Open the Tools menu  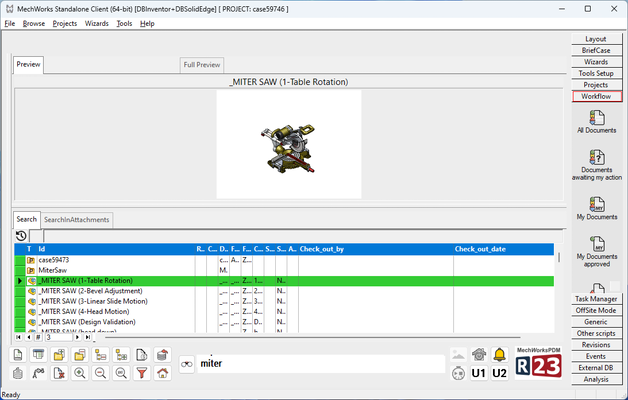click(124, 24)
